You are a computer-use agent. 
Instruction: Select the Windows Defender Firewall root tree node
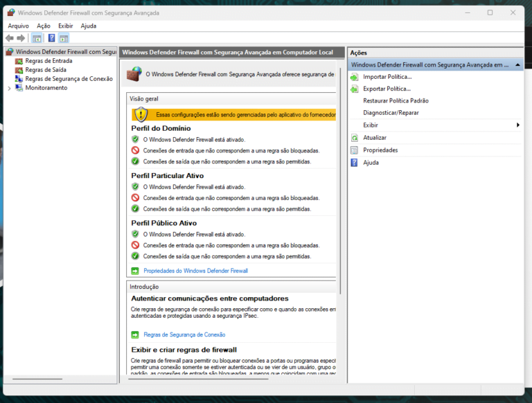coord(66,52)
